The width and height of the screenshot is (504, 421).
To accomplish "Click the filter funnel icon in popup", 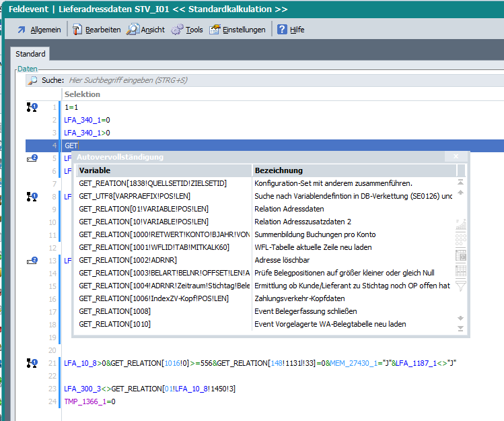I will point(461,286).
